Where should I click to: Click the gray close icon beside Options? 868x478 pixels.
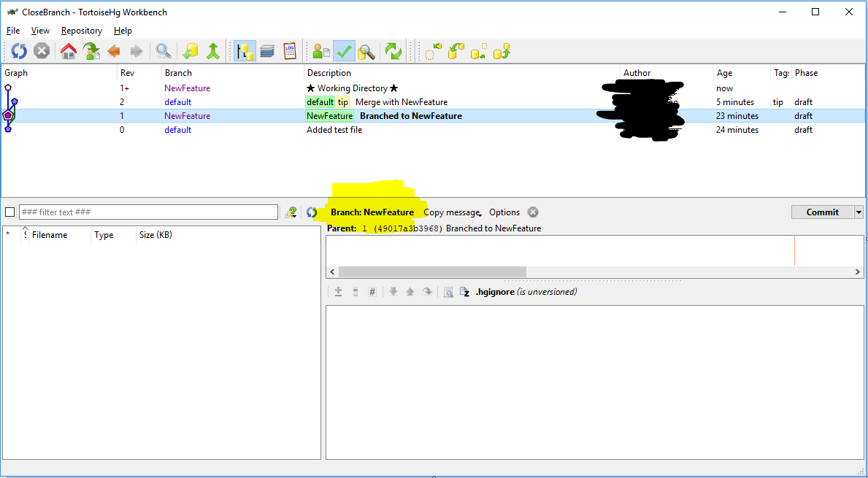tap(532, 212)
